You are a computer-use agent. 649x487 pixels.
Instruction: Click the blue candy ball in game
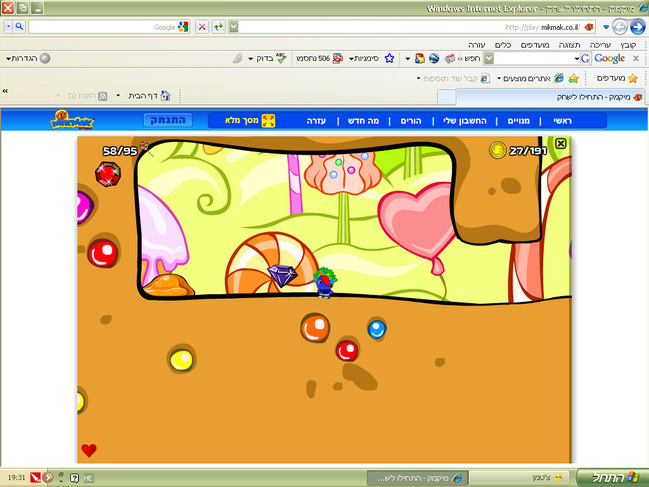pos(376,328)
